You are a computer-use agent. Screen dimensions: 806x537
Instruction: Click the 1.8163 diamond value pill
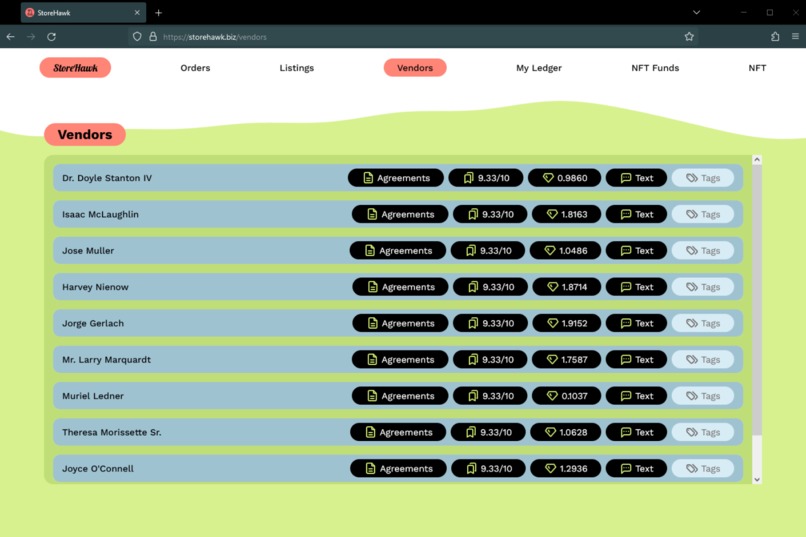pyautogui.click(x=566, y=214)
